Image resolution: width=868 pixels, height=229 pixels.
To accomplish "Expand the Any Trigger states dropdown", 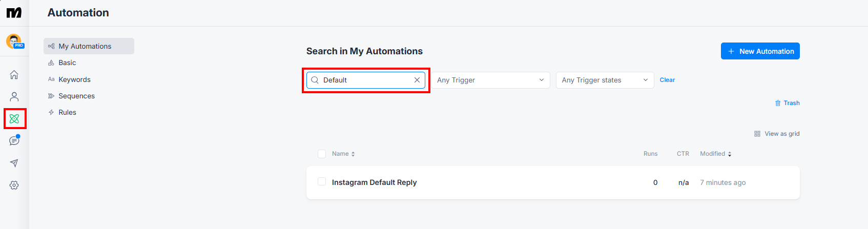I will 605,80.
